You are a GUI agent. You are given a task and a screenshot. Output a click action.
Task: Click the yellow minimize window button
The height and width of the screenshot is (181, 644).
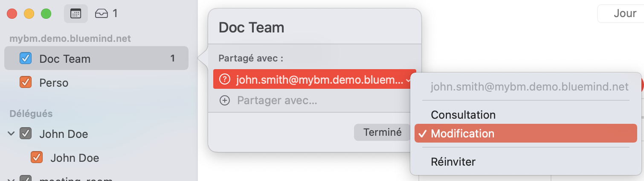pyautogui.click(x=29, y=14)
